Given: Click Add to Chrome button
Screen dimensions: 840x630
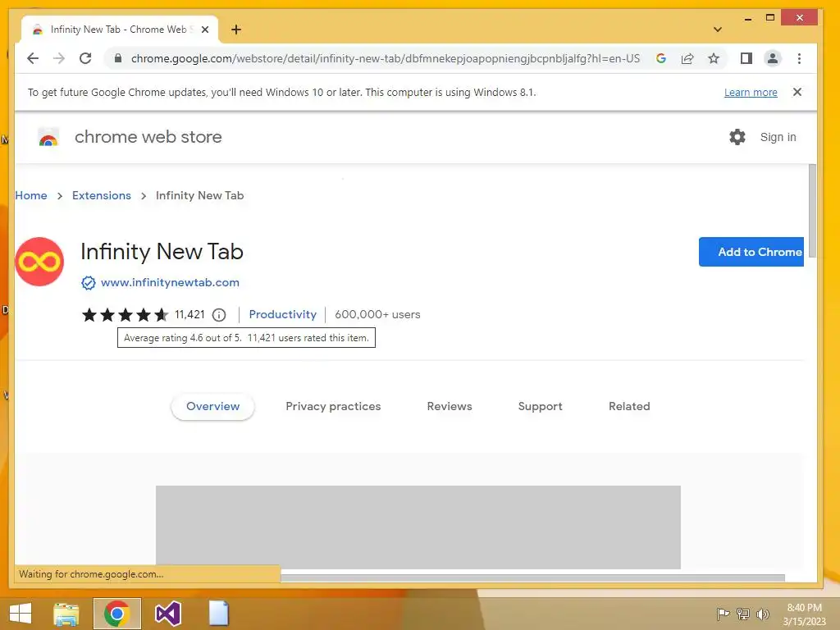Looking at the screenshot, I should point(751,252).
